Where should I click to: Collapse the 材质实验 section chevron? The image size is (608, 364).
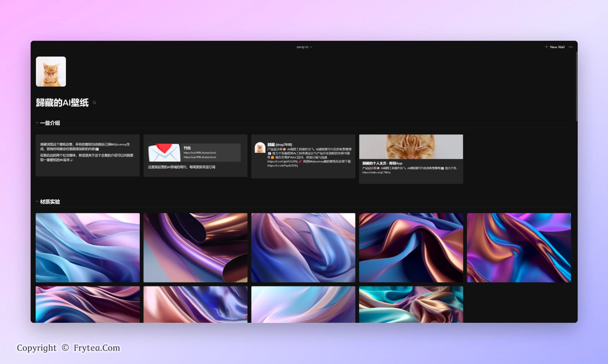37,202
